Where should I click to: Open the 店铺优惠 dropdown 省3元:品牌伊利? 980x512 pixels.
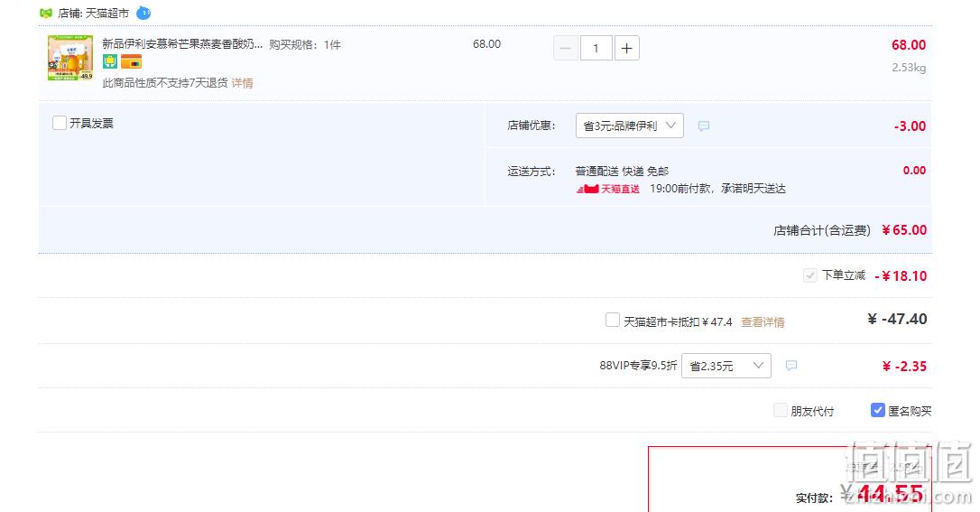[x=629, y=126]
